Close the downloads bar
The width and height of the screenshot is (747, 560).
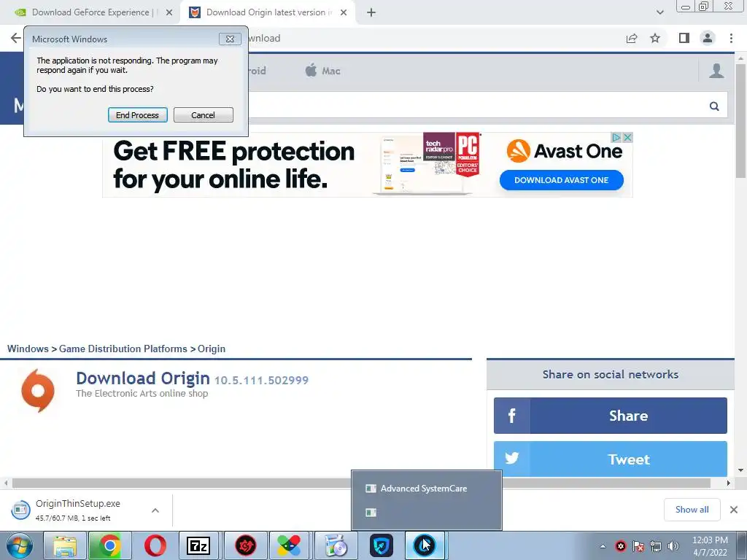coord(734,510)
